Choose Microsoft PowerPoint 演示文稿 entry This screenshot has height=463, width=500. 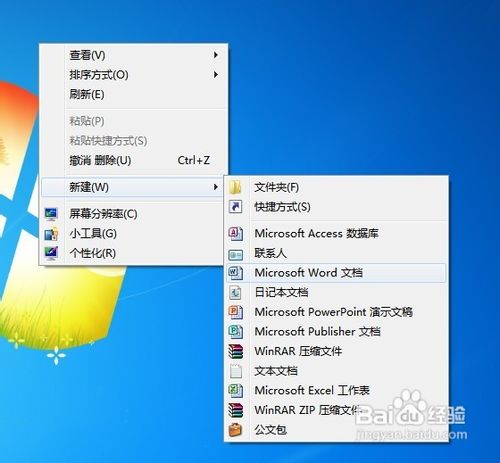(336, 312)
